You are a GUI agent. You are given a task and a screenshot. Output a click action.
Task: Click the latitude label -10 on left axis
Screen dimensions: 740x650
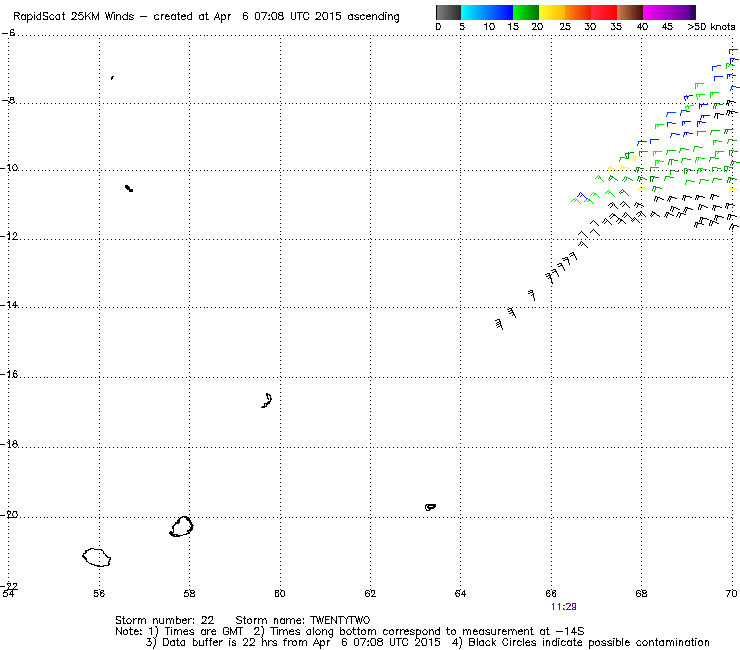point(8,168)
